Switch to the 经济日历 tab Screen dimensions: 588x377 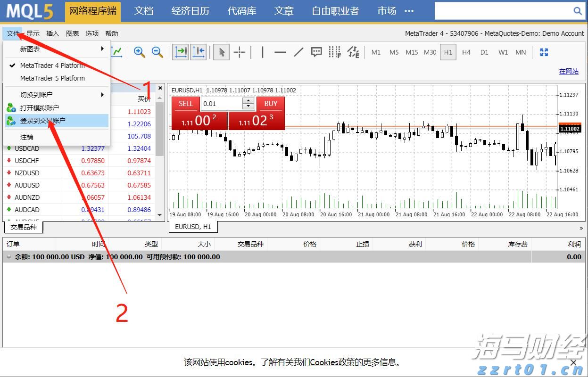[190, 11]
